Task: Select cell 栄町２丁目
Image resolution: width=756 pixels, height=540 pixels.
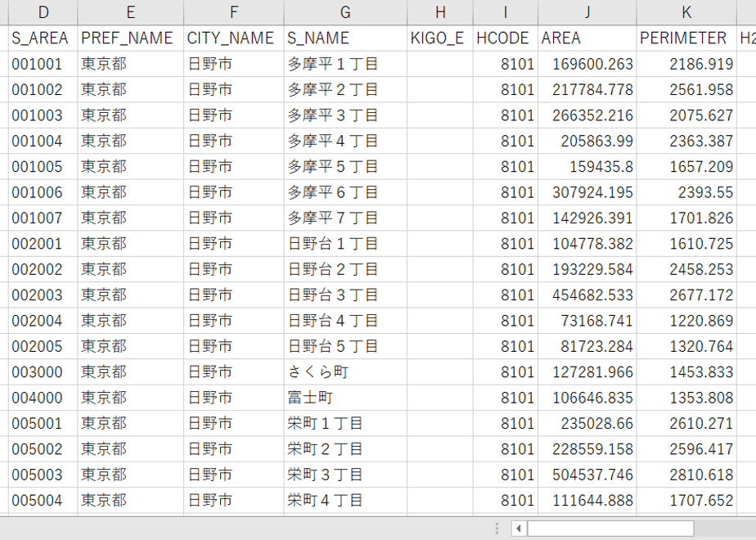Action: [345, 449]
